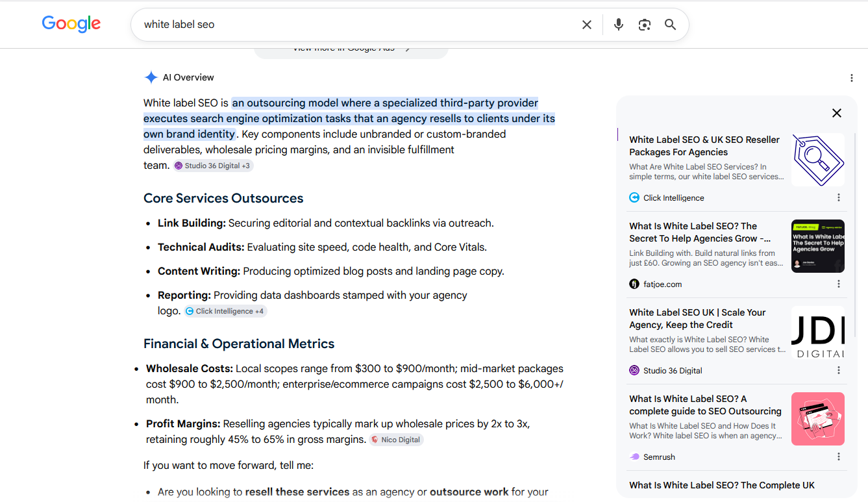Screen dimensions: 868x502
Task: Click the search input field with 'white label seo'
Action: tap(357, 25)
